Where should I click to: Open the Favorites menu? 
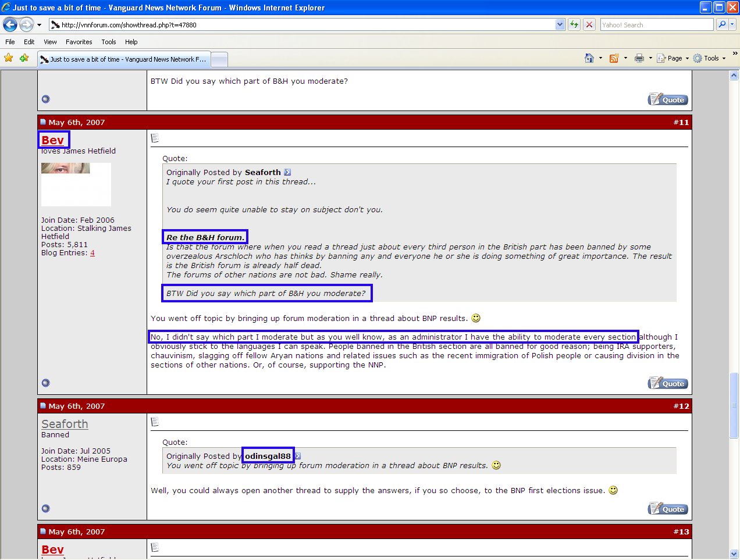79,42
